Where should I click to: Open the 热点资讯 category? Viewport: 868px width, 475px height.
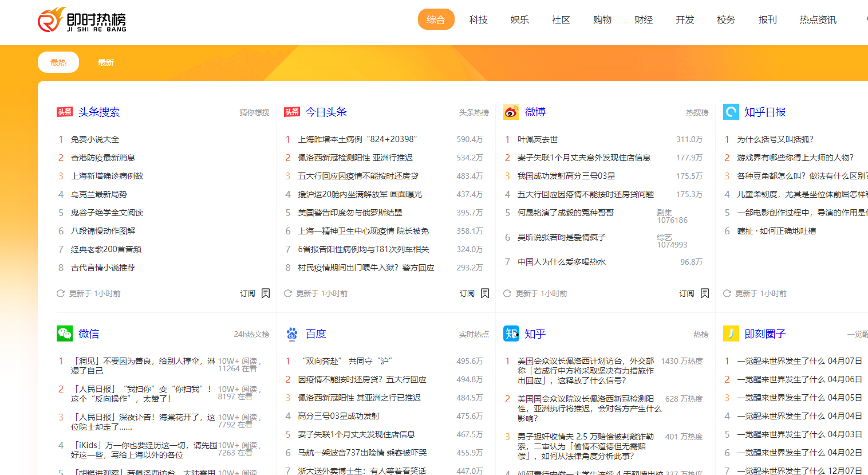(x=818, y=19)
